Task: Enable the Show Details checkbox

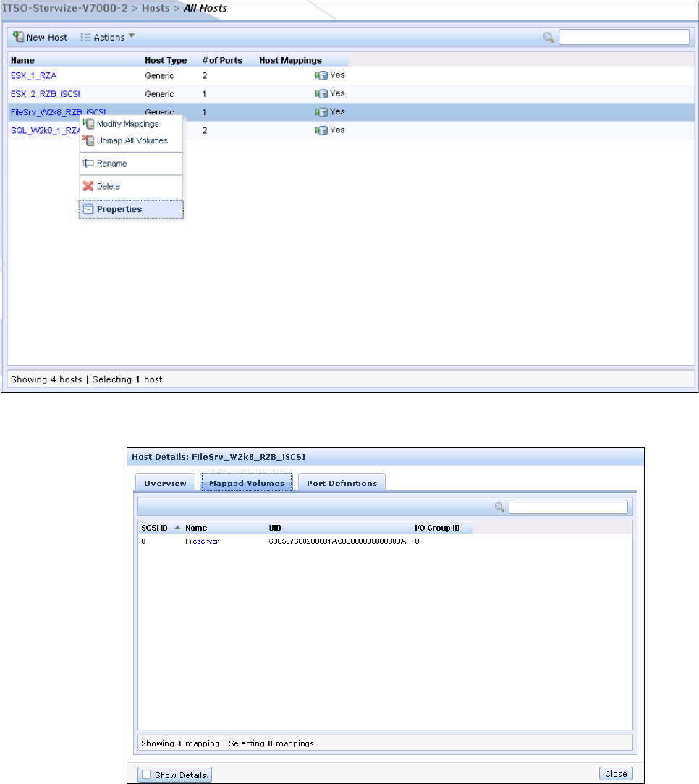Action: (x=146, y=775)
